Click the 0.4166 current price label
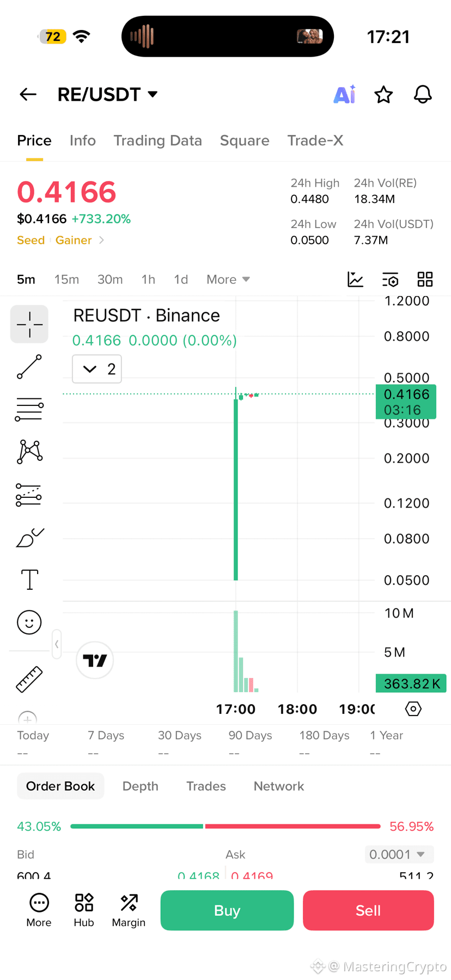Viewport: 451px width, 980px height. click(x=406, y=402)
